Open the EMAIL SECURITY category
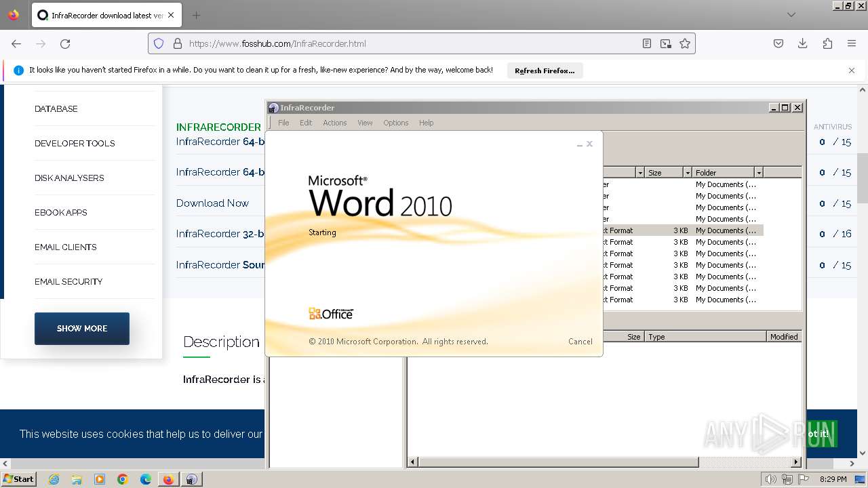The image size is (868, 488). pos(68,281)
